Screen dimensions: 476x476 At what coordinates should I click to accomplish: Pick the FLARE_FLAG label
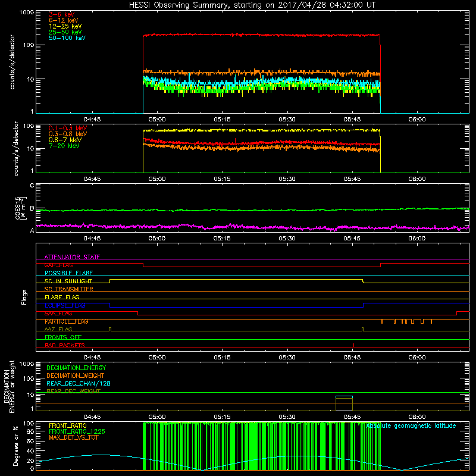62,297
